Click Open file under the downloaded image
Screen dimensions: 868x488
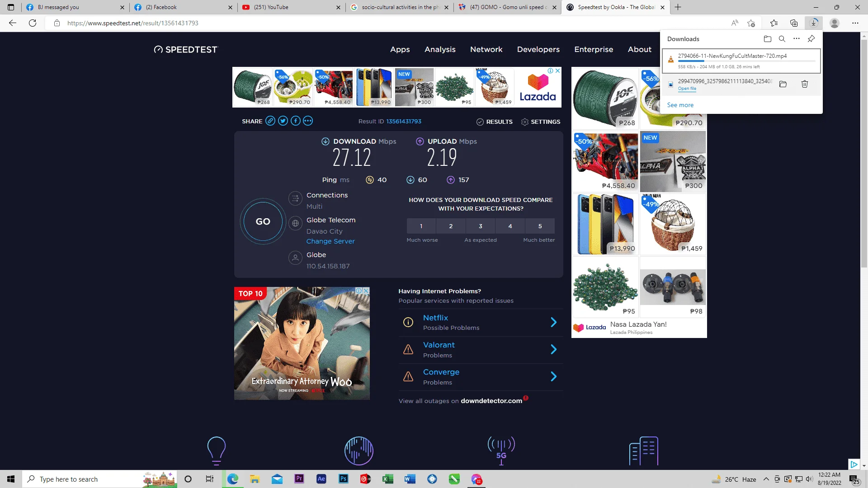[687, 89]
